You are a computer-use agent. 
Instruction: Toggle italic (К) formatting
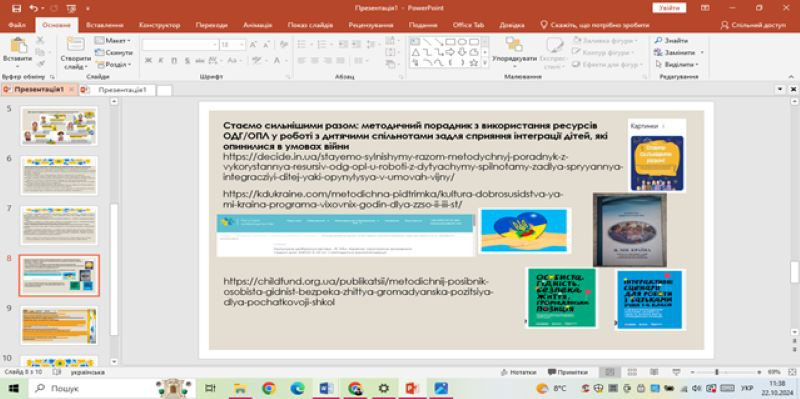[161, 60]
